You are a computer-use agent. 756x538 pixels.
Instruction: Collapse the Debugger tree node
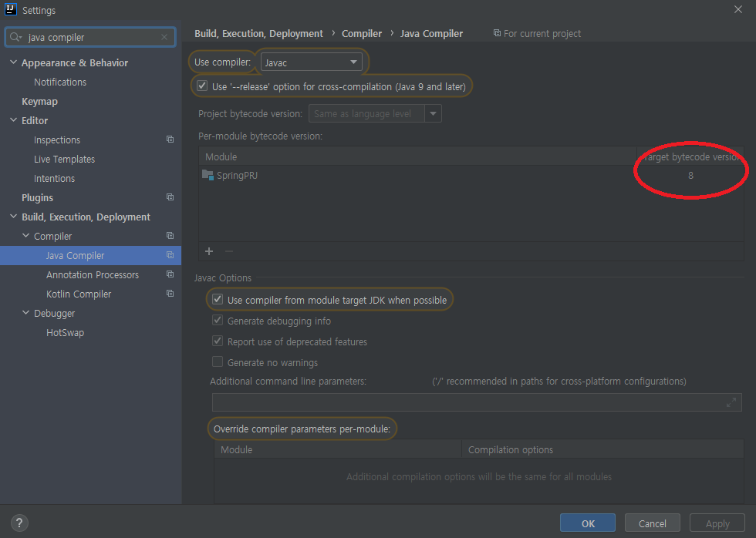26,313
